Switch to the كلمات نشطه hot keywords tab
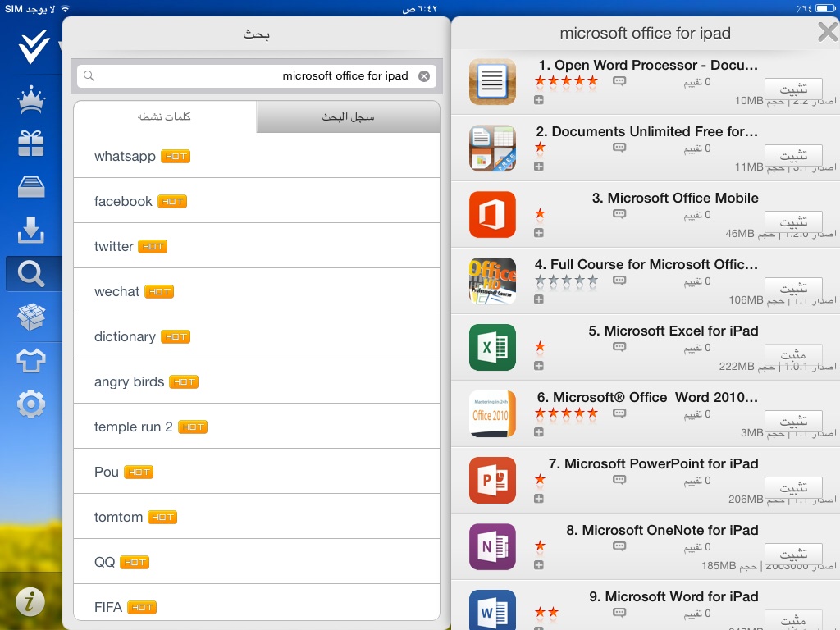The height and width of the screenshot is (630, 840). pos(164,116)
